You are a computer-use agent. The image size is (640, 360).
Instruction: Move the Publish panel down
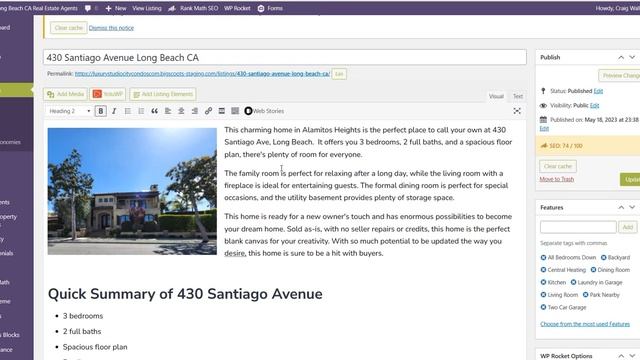[x=632, y=58]
